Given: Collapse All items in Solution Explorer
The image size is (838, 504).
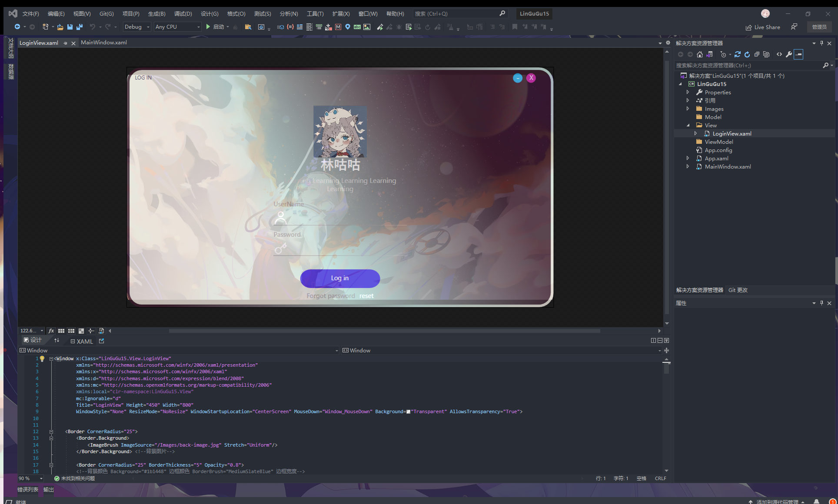Looking at the screenshot, I should tap(757, 54).
